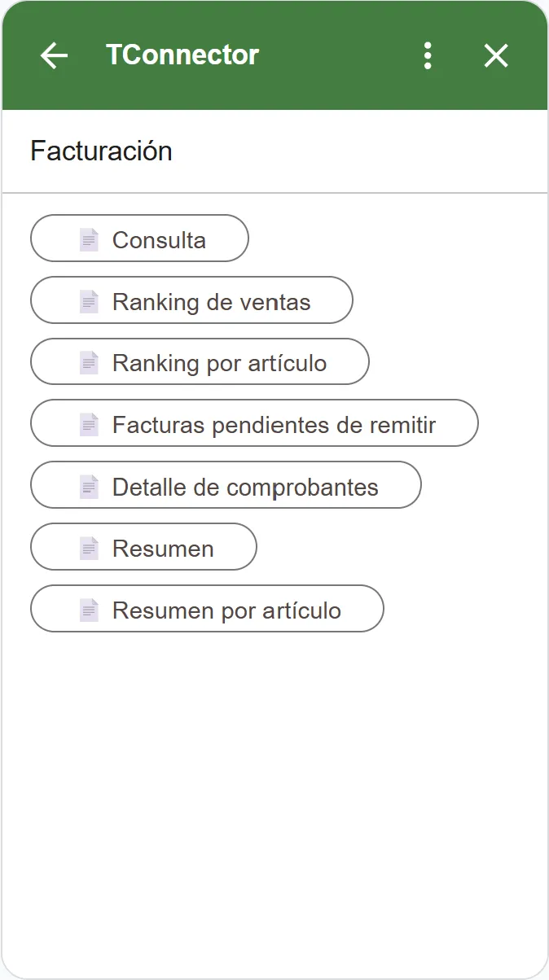
Task: Click the document icon next to Consulta
Action: click(88, 238)
